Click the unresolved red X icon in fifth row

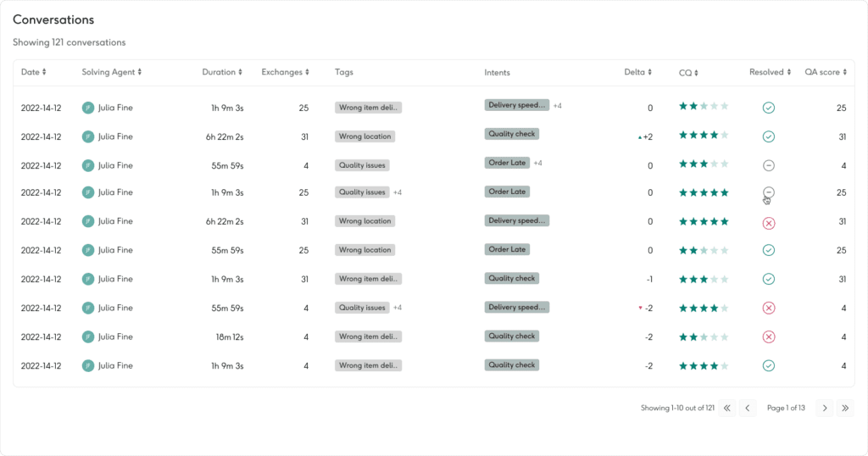(768, 222)
